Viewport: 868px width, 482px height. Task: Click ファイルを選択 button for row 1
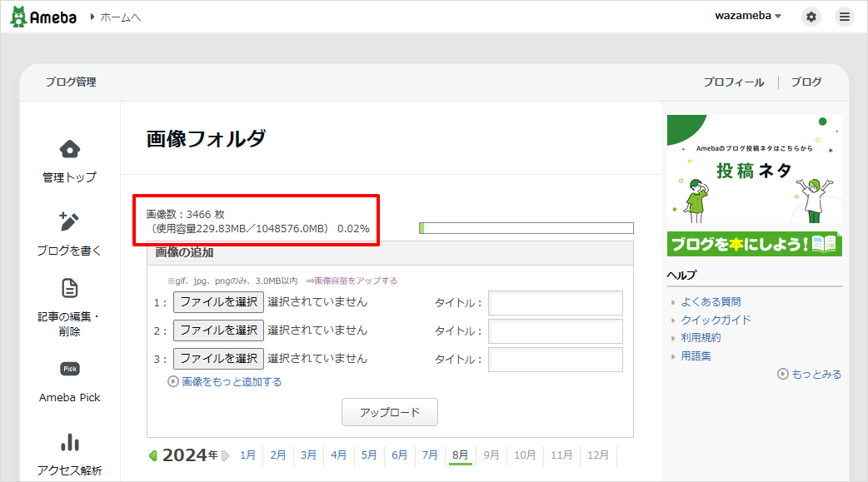pos(218,302)
